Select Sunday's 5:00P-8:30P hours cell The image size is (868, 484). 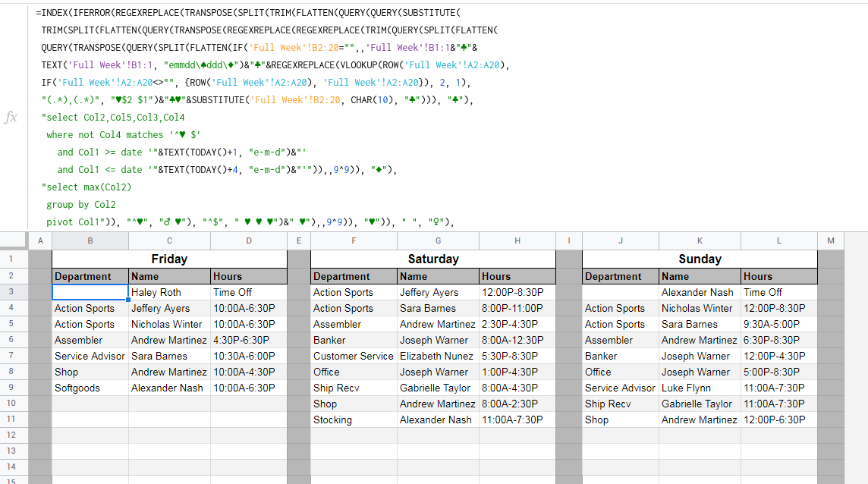779,372
